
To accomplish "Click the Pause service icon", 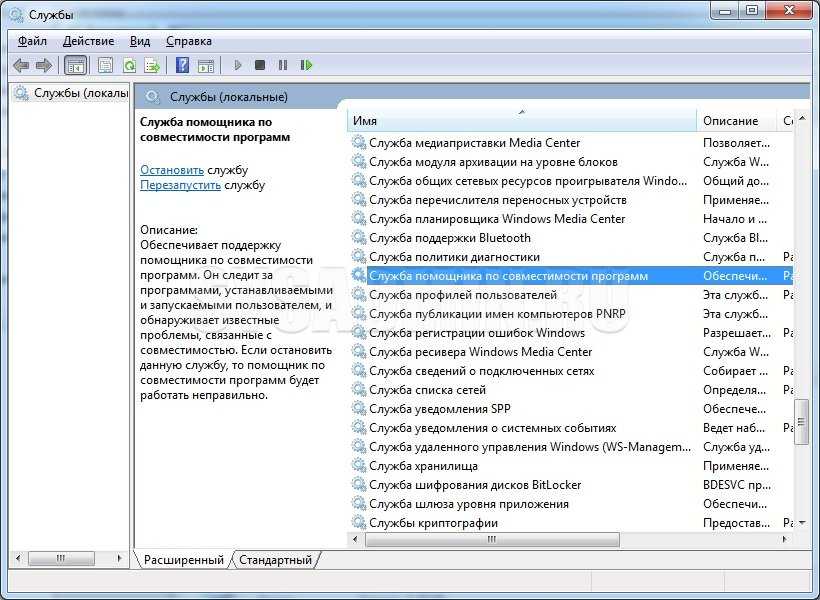I will pyautogui.click(x=283, y=65).
